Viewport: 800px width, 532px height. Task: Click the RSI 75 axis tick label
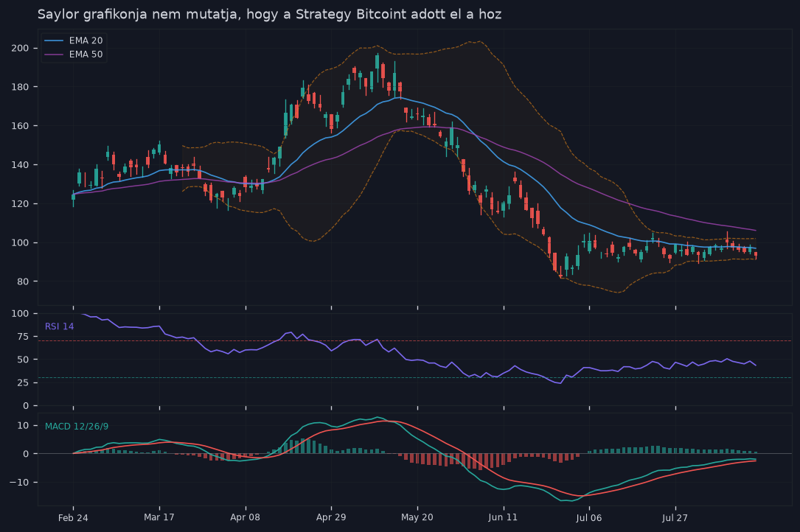23,337
